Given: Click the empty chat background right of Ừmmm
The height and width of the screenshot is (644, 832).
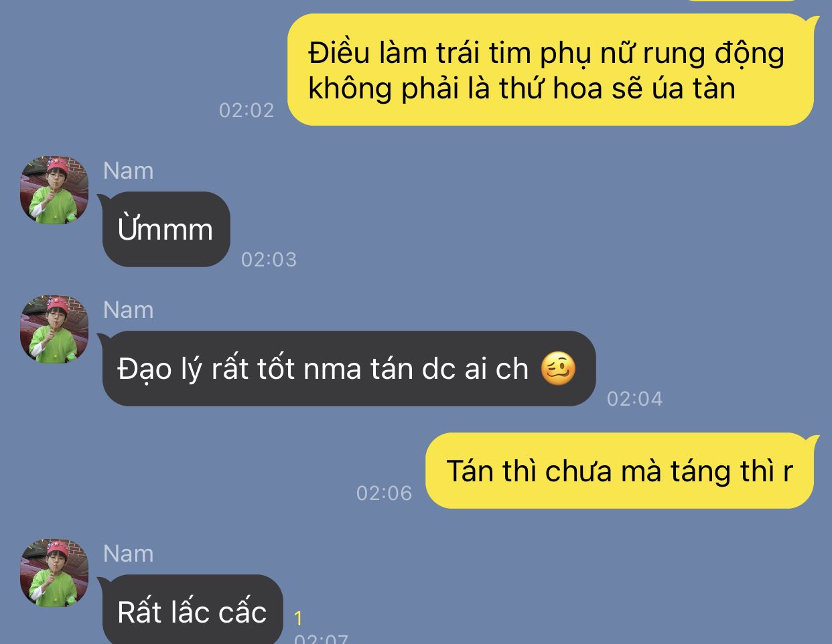Looking at the screenshot, I should pos(536,228).
